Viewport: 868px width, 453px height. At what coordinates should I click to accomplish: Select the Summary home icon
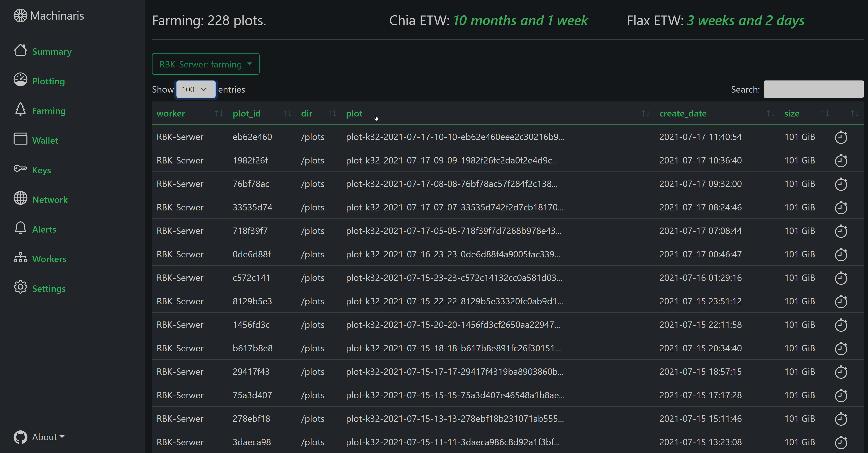pos(20,50)
